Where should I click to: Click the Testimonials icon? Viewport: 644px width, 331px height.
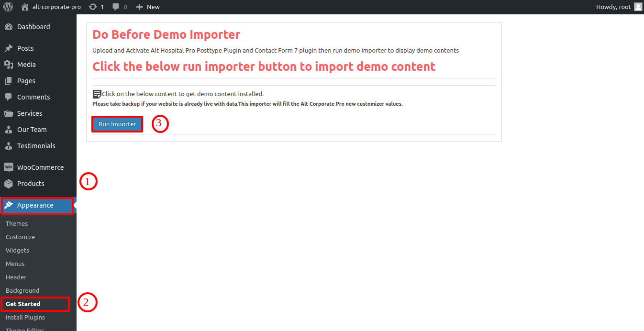coord(8,146)
